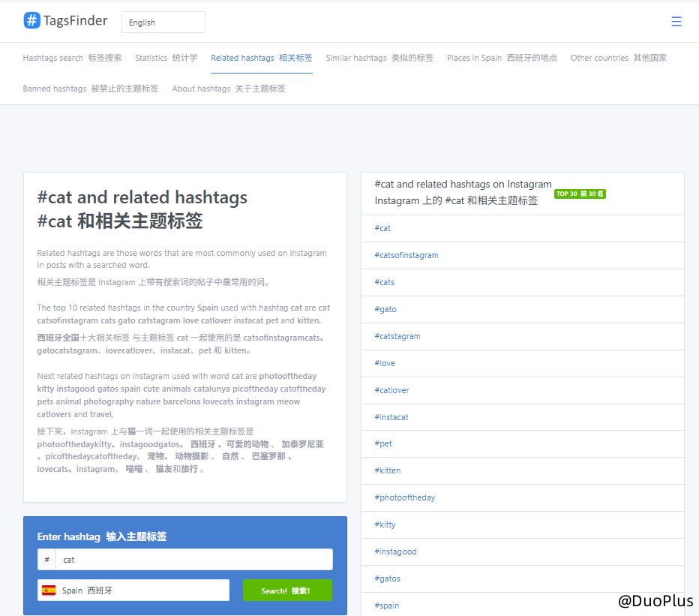Select the #instagood hashtag link
Screen dimensions: 699x616
coord(395,551)
